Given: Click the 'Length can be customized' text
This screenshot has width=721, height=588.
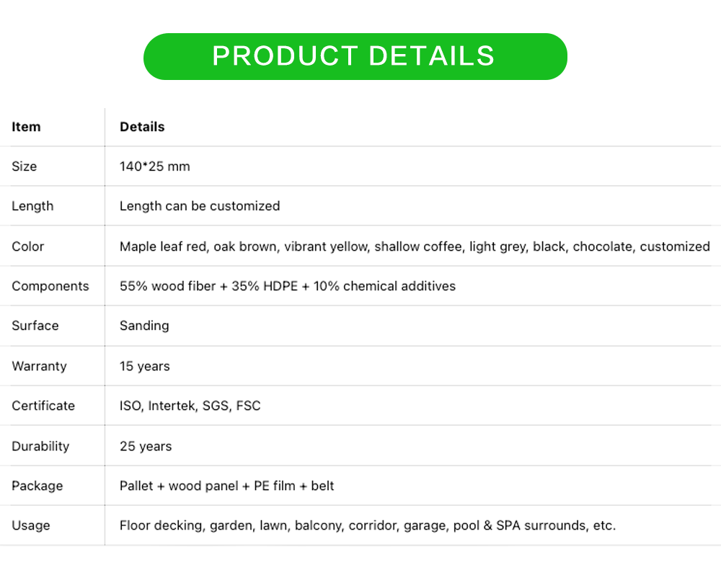Looking at the screenshot, I should click(200, 206).
